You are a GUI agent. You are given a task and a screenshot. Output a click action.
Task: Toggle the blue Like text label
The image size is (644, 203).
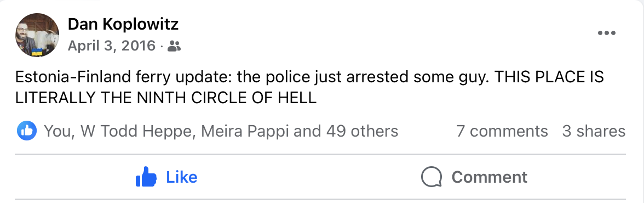[182, 177]
